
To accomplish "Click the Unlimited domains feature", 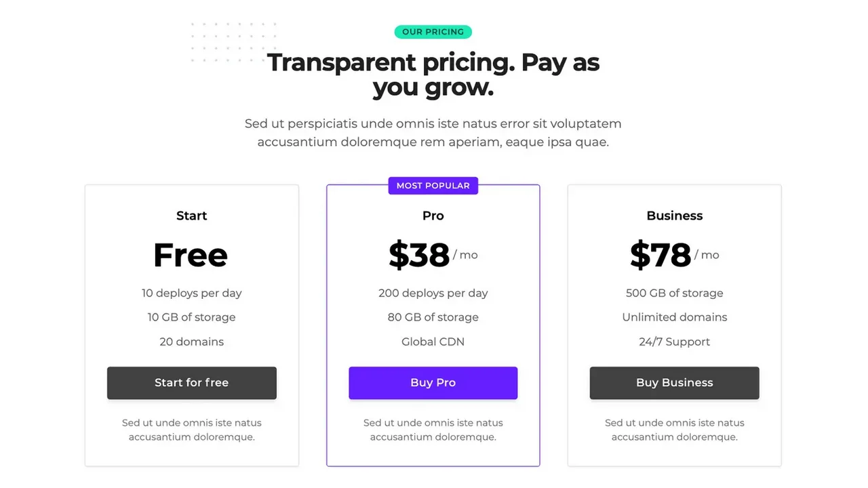I will (x=674, y=317).
